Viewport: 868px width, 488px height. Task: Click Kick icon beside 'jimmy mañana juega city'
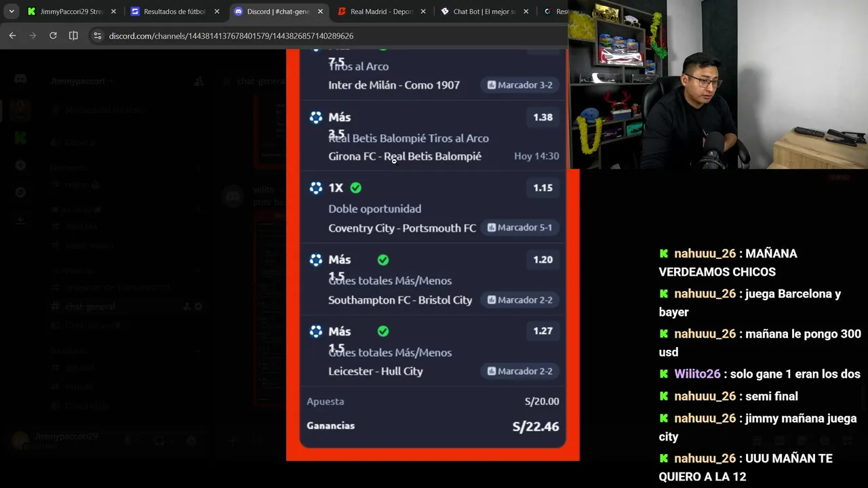(x=664, y=418)
